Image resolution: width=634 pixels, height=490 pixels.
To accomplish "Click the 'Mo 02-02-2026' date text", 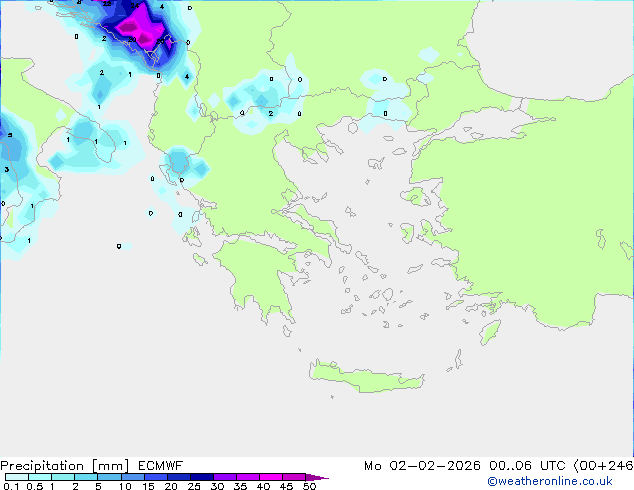I will (422, 466).
